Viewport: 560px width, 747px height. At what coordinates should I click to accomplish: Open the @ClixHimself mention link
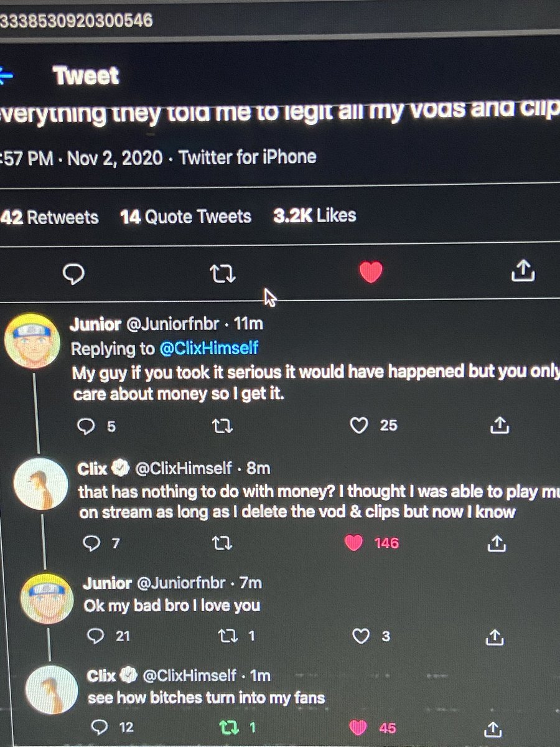click(208, 348)
